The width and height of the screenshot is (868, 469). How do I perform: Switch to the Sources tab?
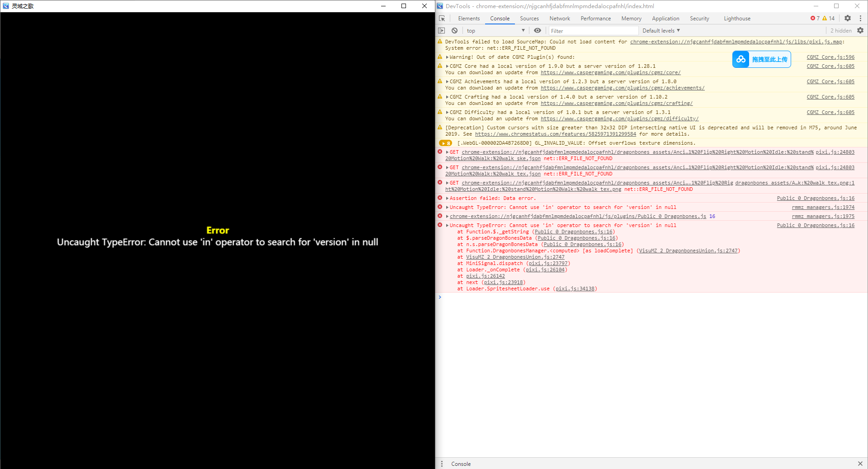click(x=529, y=19)
